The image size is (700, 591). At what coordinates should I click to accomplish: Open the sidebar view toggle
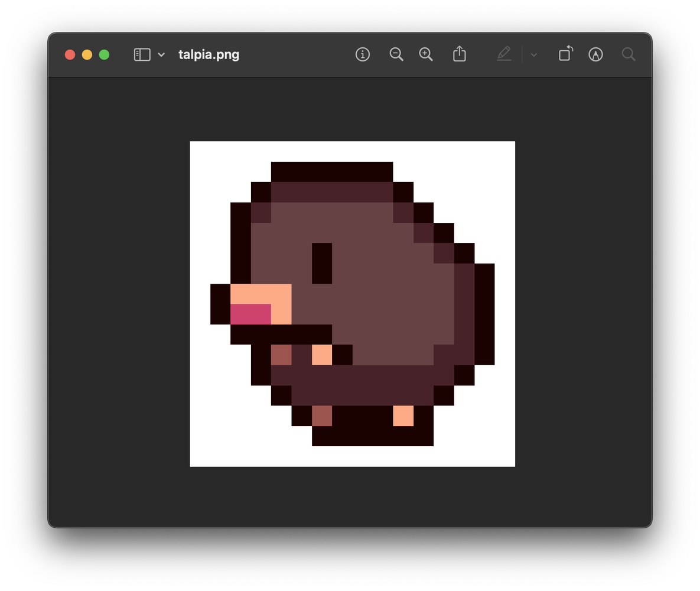[142, 54]
